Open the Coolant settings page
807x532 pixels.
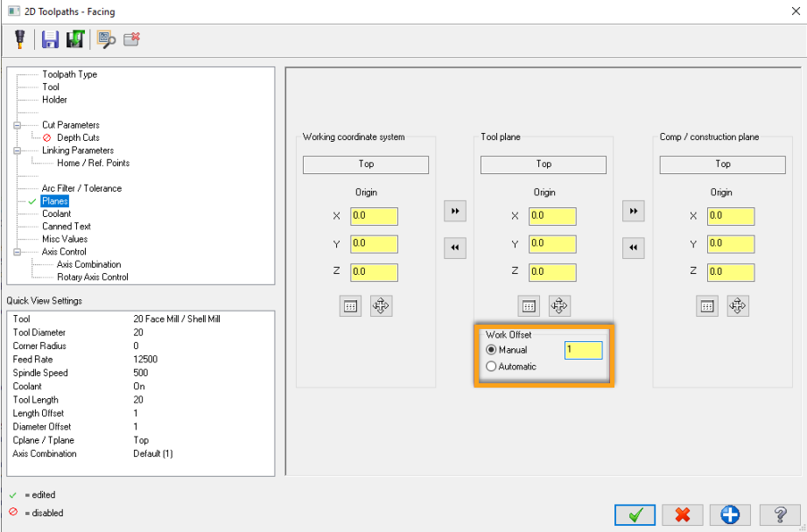[x=56, y=213]
